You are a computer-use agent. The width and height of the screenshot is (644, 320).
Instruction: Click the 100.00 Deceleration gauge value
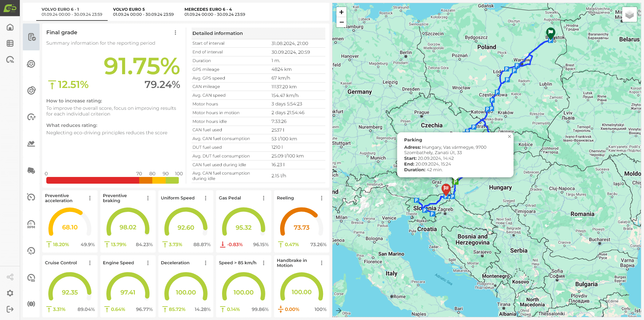point(186,292)
